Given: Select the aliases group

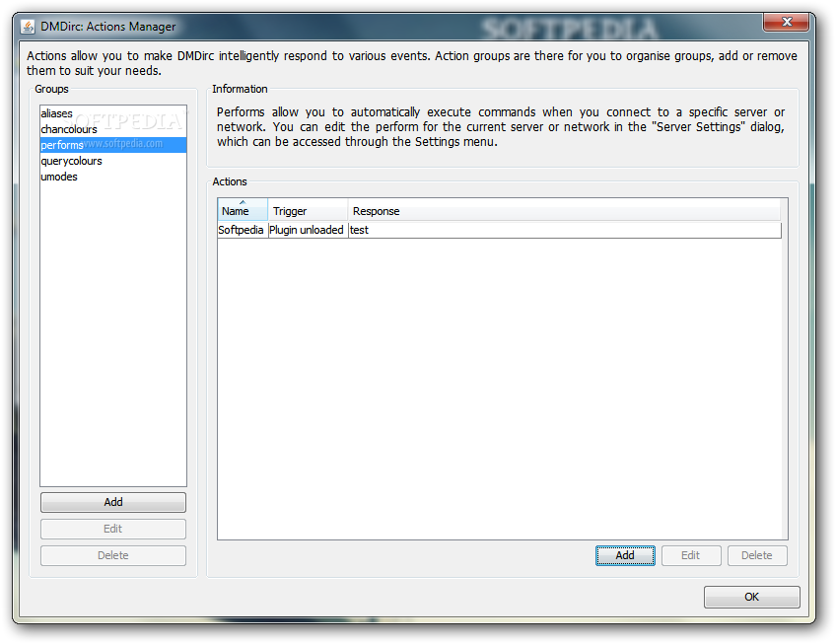Looking at the screenshot, I should coord(113,113).
